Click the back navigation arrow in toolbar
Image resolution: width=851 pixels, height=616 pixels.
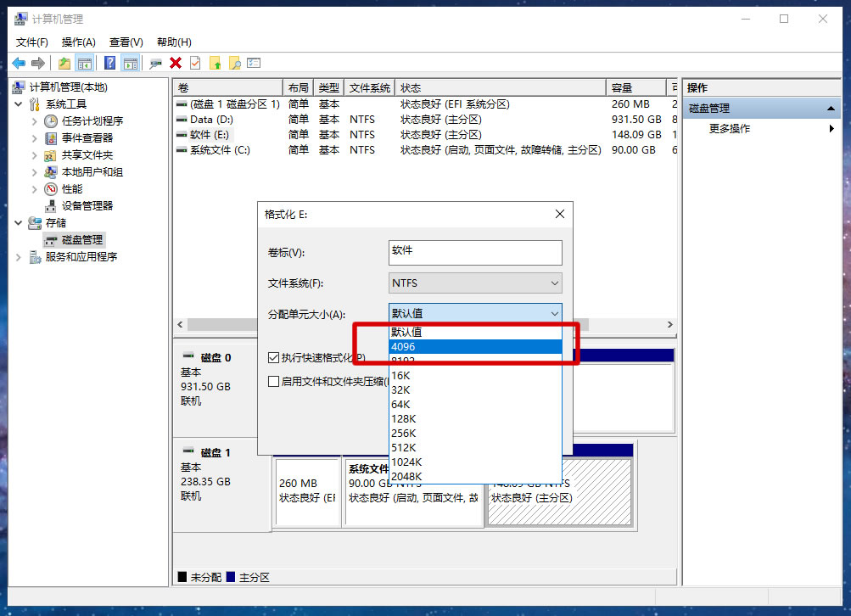click(18, 62)
